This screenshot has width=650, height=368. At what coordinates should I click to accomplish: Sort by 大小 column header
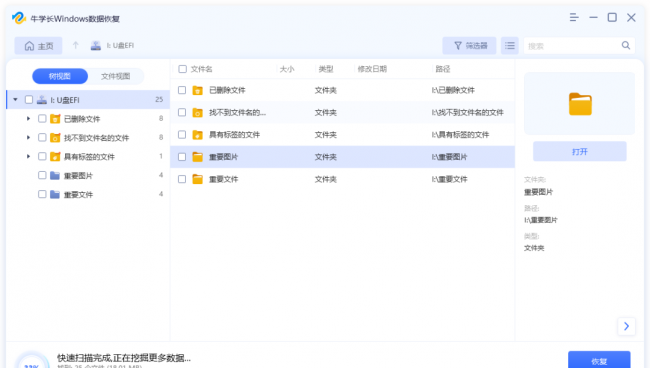click(x=287, y=69)
